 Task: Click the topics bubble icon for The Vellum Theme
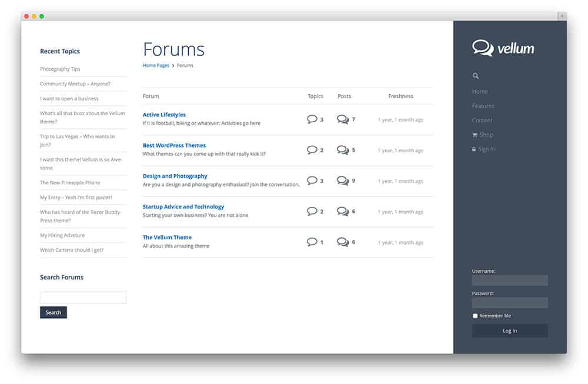click(x=312, y=242)
